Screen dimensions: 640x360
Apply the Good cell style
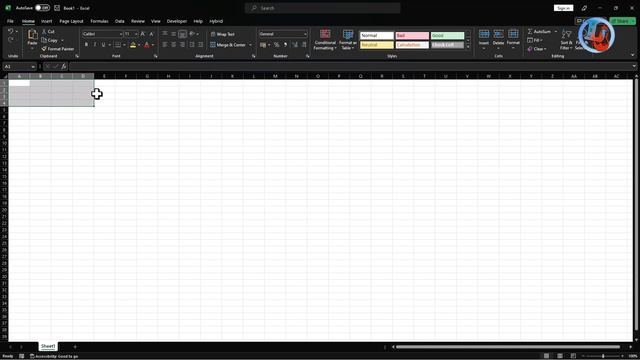447,36
